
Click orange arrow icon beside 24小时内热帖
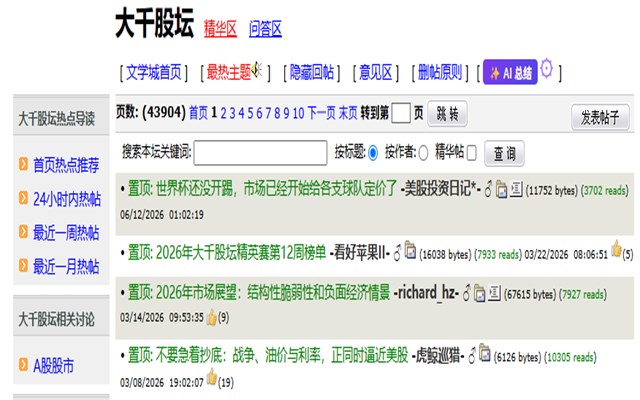click(x=23, y=198)
